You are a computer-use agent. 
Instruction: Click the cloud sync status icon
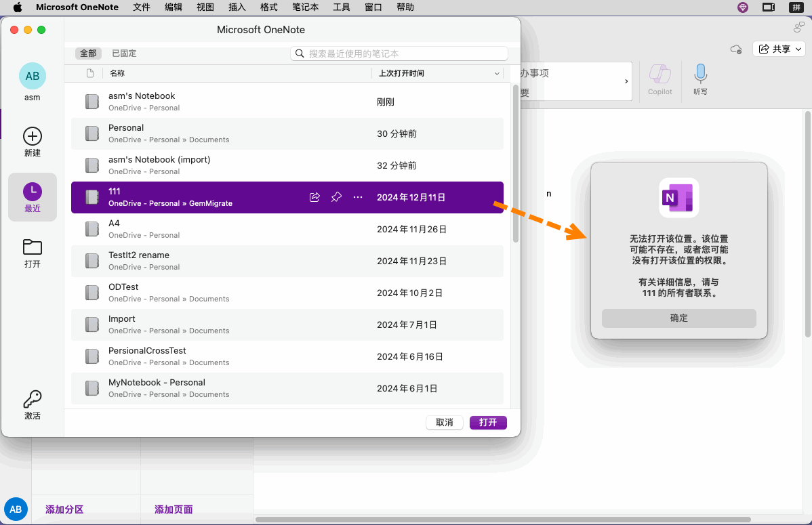(736, 49)
